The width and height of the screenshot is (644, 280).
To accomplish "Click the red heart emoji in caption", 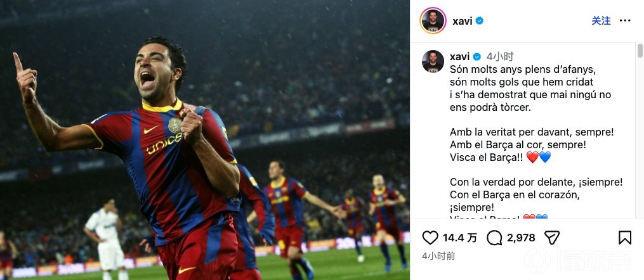I will 532,157.
